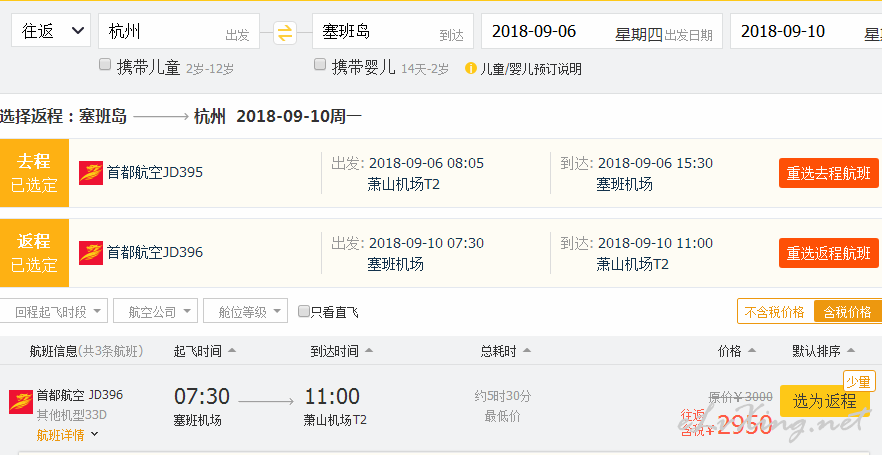Screen dimensions: 882x455
Task: Click the Capital Airlines logo in the 去程 row
Action: (91, 173)
